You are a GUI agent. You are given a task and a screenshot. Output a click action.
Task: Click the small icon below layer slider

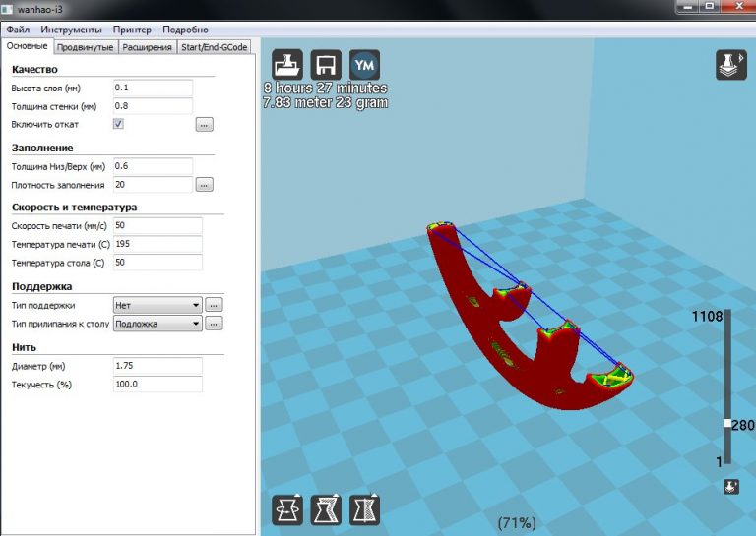tap(730, 486)
